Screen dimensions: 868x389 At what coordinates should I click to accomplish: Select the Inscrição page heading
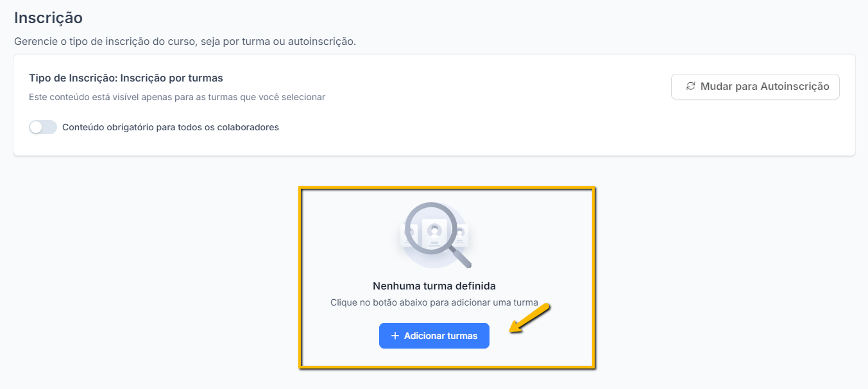tap(49, 17)
